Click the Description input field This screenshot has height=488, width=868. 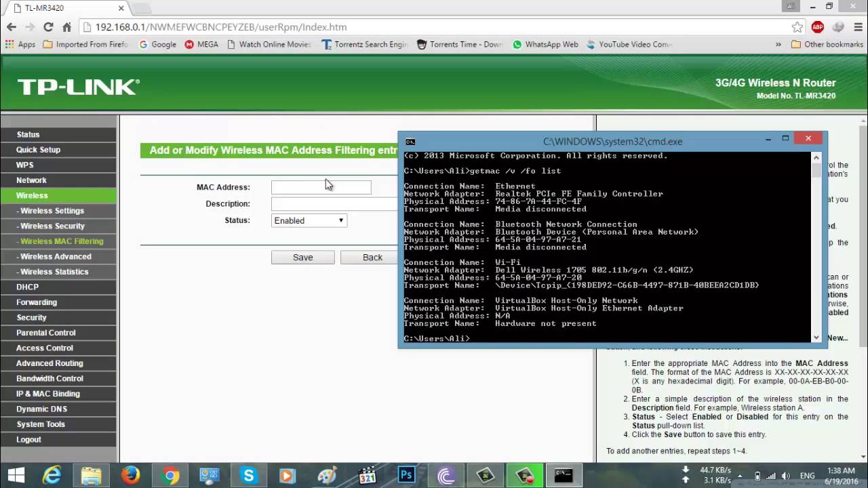point(334,203)
